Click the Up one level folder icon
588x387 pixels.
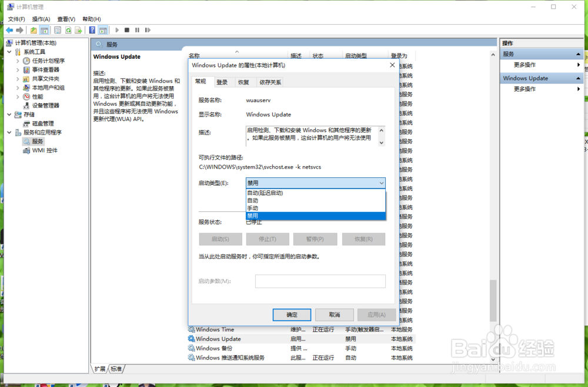[x=34, y=30]
